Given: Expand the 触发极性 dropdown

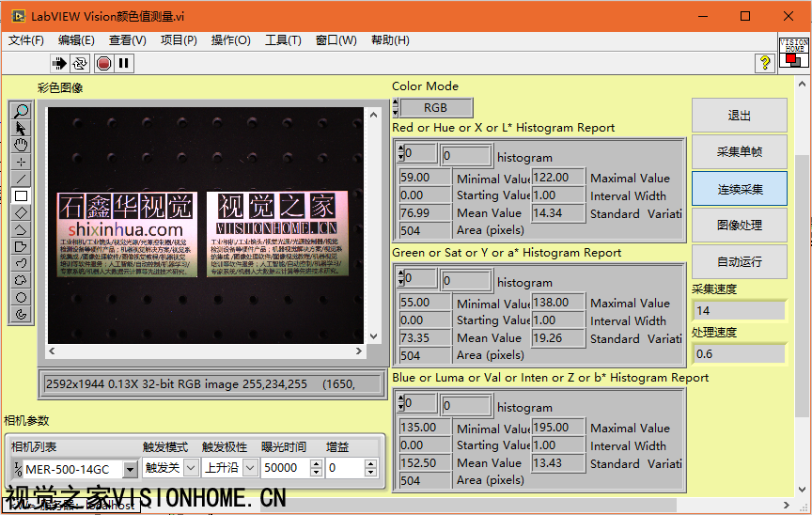Looking at the screenshot, I should coord(250,467).
